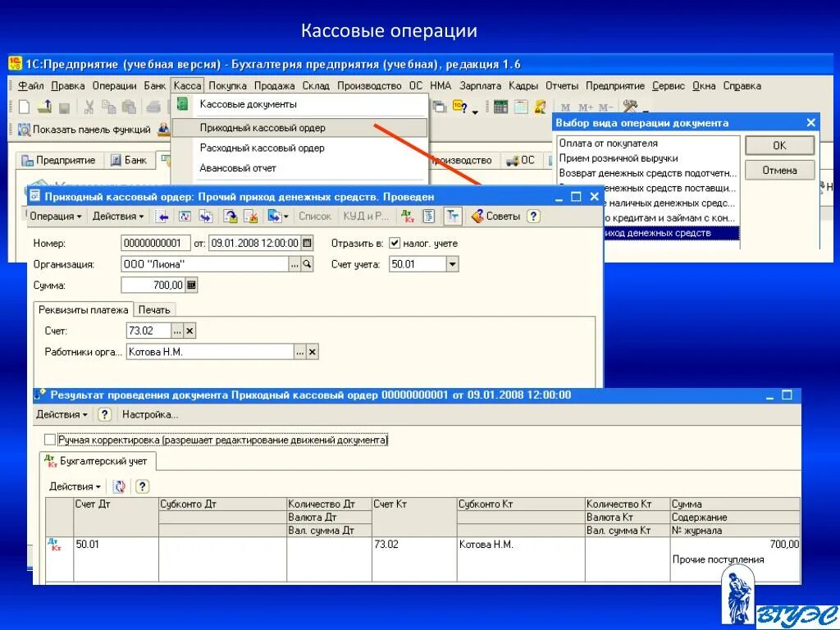Select Оплата от покупателя in the list
This screenshot has width=840, height=630.
tap(648, 144)
